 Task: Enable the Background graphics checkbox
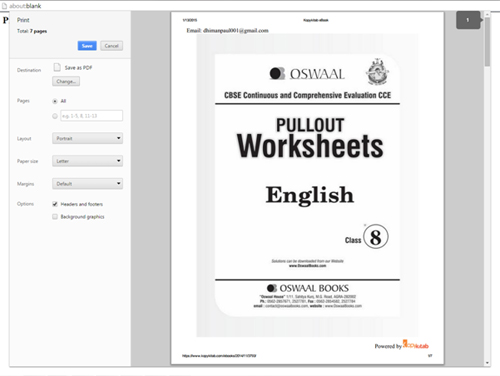(55, 217)
